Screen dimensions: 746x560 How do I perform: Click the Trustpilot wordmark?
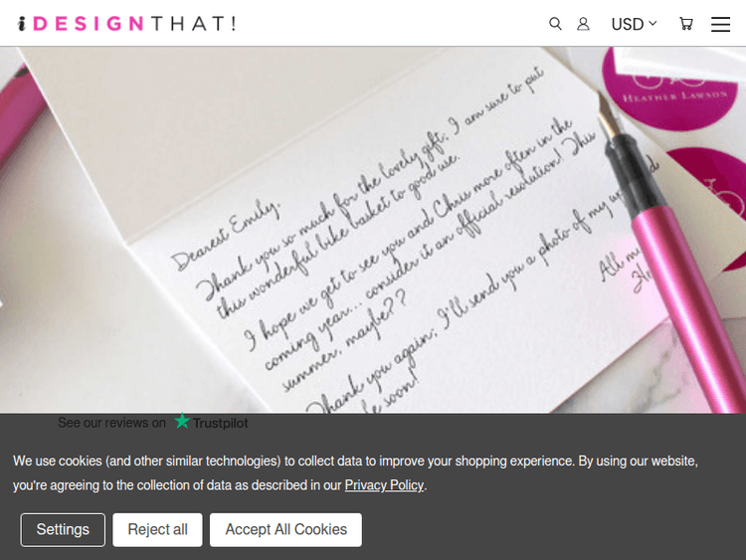pyautogui.click(x=220, y=423)
